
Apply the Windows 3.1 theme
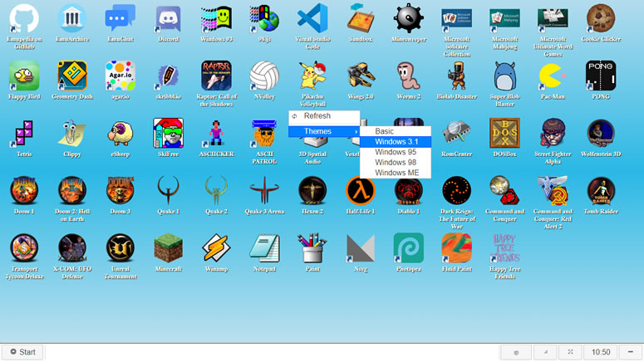click(396, 142)
